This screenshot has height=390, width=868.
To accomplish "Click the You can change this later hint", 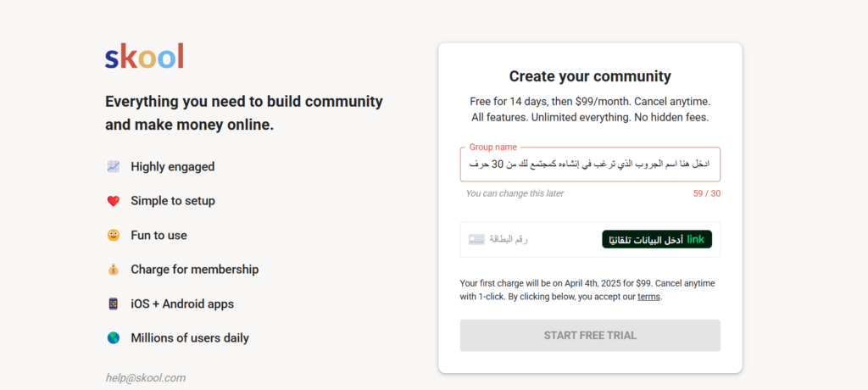I will (515, 193).
